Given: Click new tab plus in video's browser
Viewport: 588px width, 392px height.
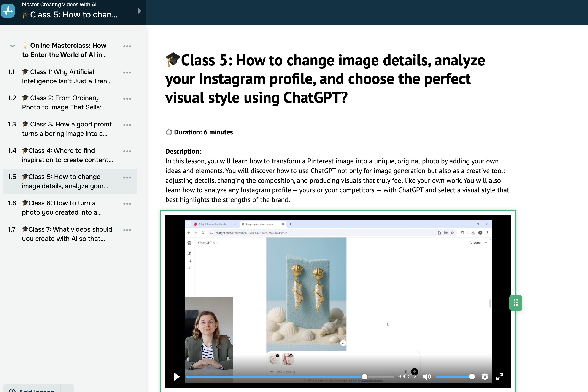Looking at the screenshot, I should tap(290, 224).
